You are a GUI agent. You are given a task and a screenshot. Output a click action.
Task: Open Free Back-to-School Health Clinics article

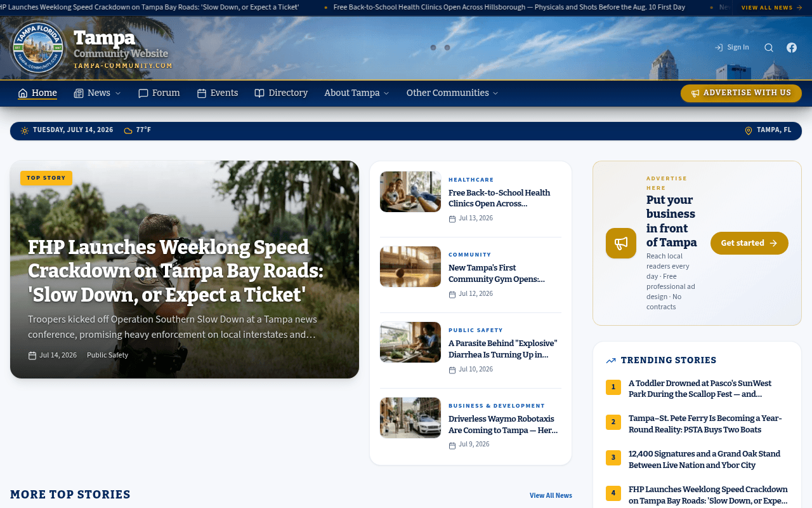(499, 198)
